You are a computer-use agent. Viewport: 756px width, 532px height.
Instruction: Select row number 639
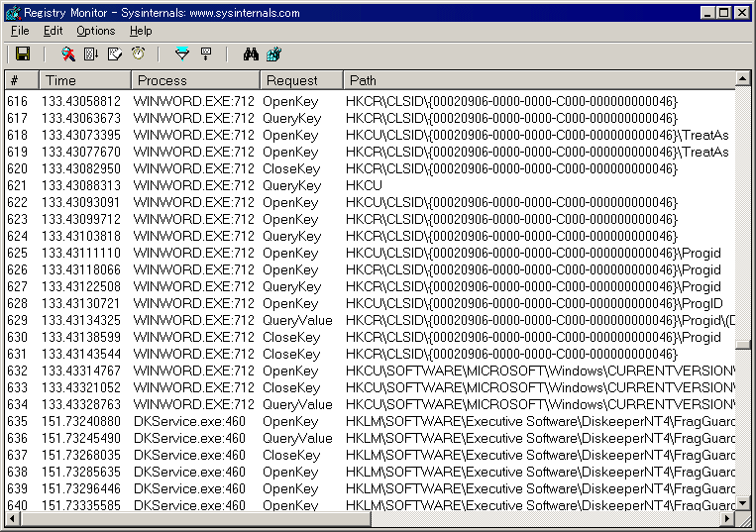[18, 489]
